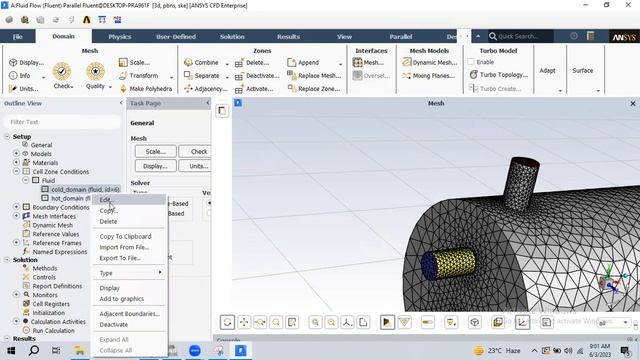Click the Units button in Task Page
640x360 pixels.
point(195,166)
